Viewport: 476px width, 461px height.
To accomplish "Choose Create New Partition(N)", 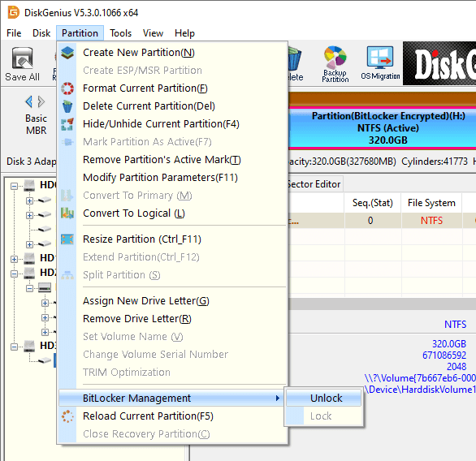I will [172, 53].
